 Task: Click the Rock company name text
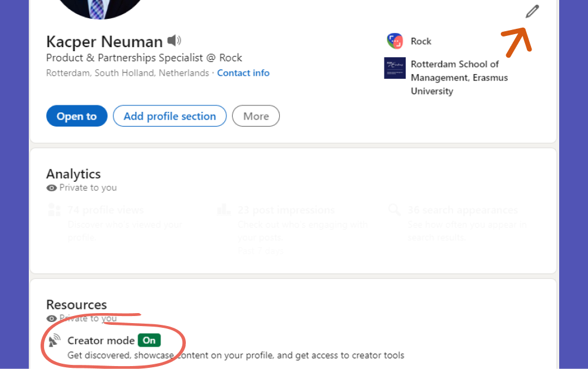pos(421,41)
